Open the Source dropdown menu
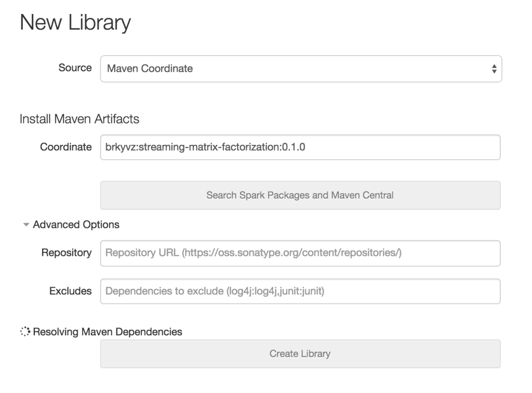Viewport: 532px width, 393px height. [300, 69]
